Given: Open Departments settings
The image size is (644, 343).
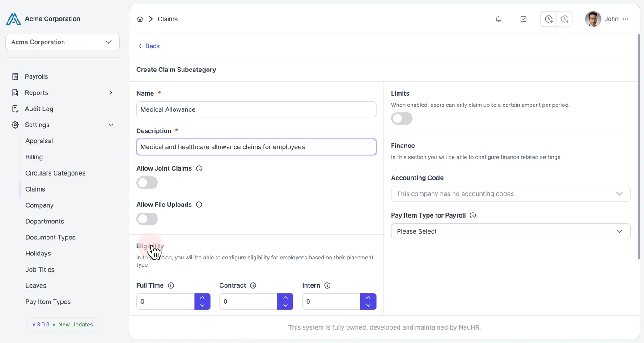Looking at the screenshot, I should [45, 221].
